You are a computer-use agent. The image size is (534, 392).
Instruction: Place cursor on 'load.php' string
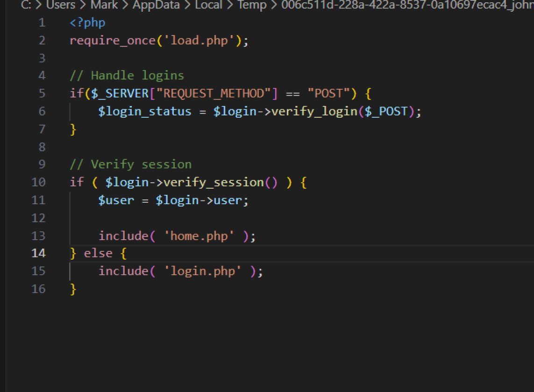pyautogui.click(x=199, y=41)
